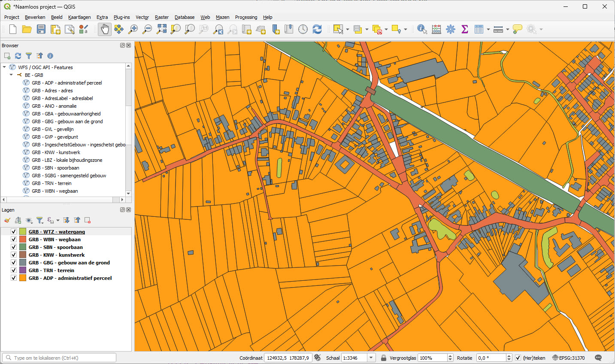Toggle the (Her)teken checkbox in status bar
615x364 pixels.
click(518, 358)
